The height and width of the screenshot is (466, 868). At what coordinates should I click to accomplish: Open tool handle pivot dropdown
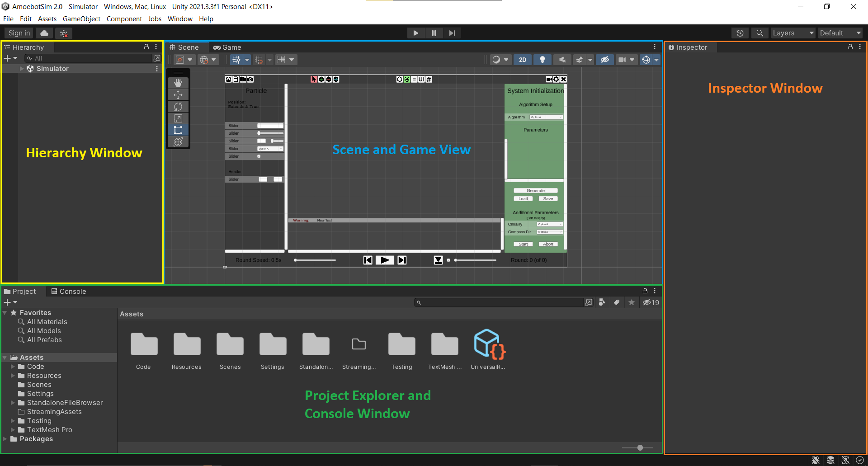(x=184, y=60)
